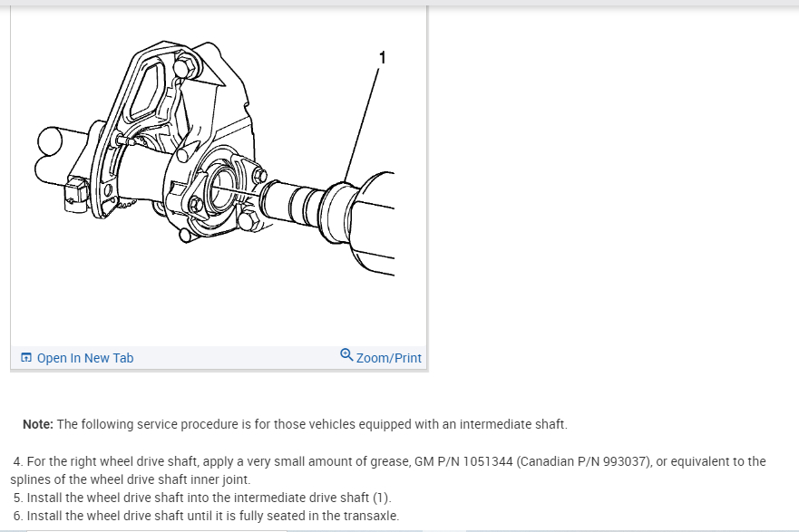Click the left axle tube end in diagram
The height and width of the screenshot is (532, 799).
pos(50,141)
